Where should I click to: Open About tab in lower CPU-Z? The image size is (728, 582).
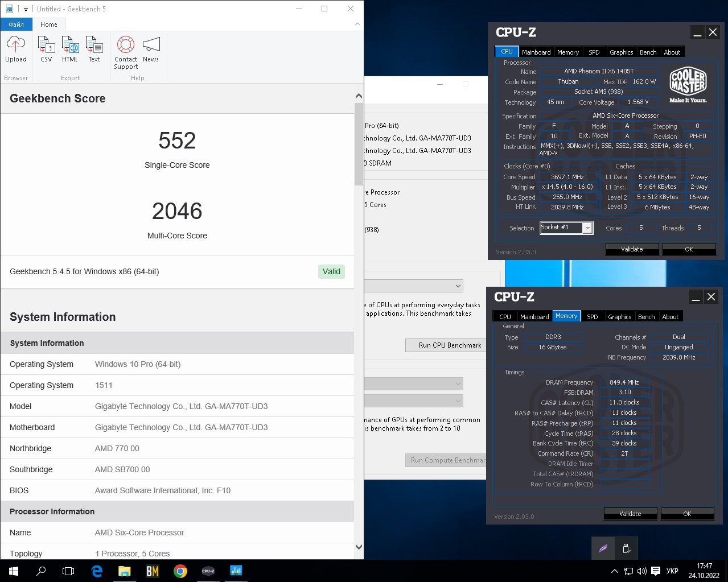[x=671, y=316]
